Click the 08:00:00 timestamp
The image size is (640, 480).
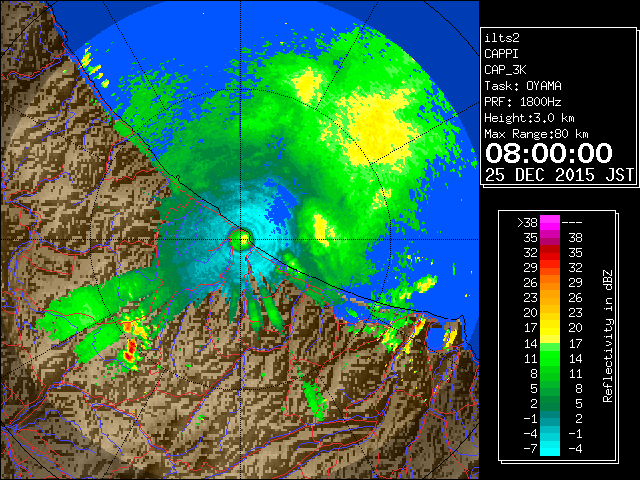click(x=549, y=153)
